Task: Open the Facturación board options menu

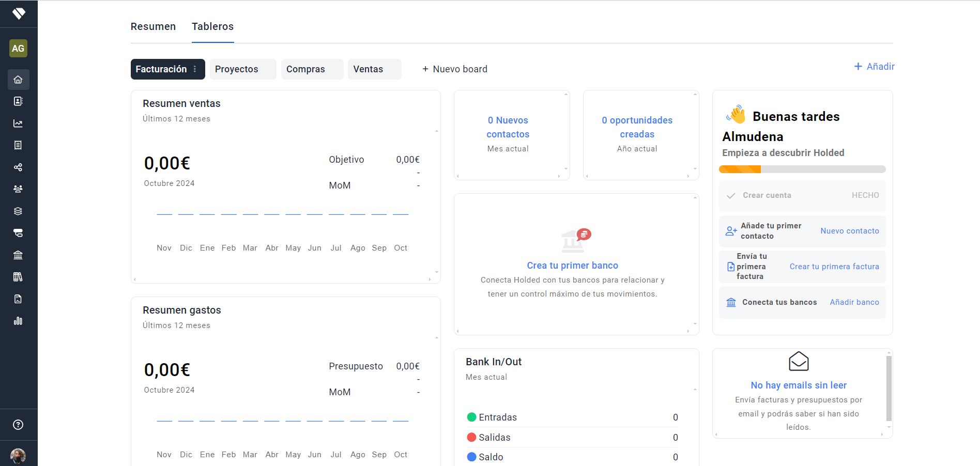Action: 195,69
